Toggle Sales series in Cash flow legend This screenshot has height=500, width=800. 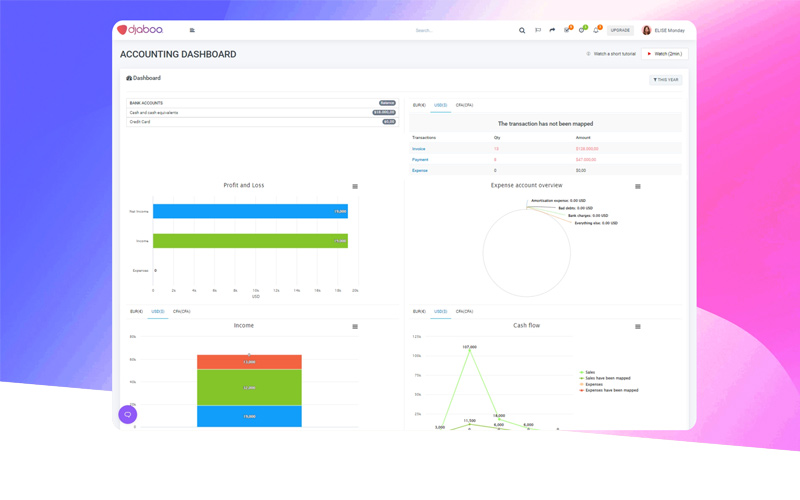pyautogui.click(x=587, y=372)
